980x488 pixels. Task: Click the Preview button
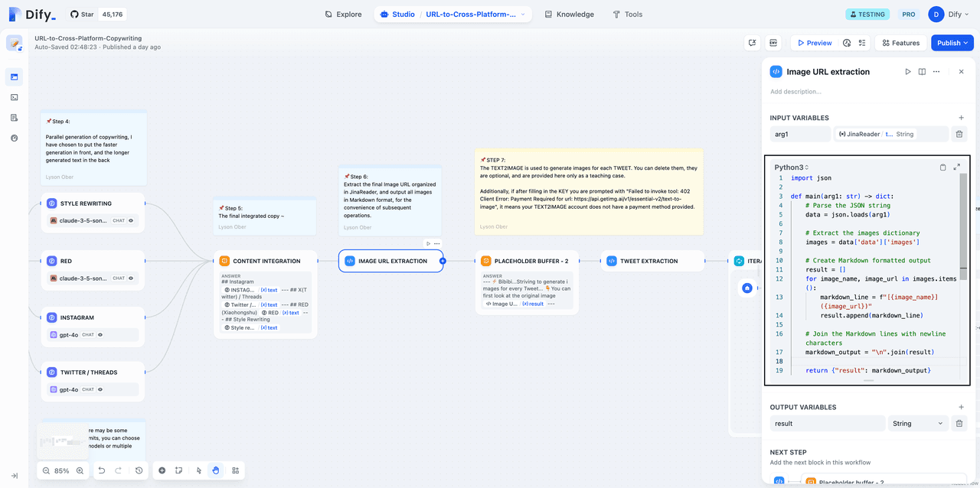click(813, 43)
